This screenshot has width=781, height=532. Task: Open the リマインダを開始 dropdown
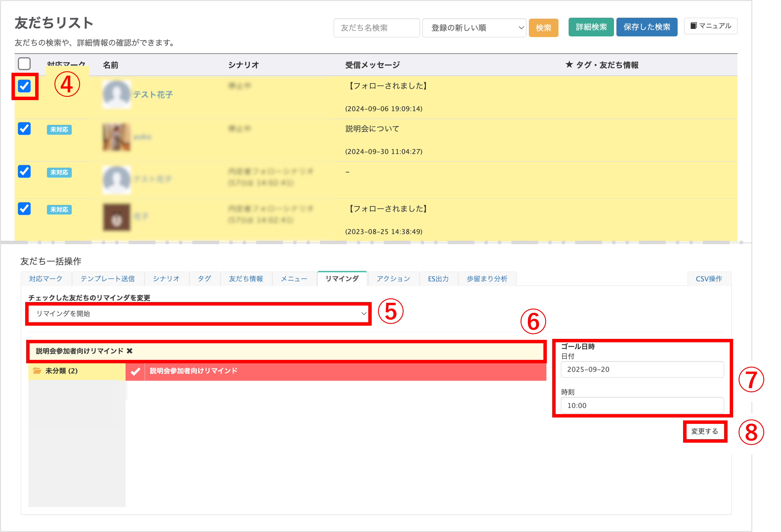click(199, 313)
